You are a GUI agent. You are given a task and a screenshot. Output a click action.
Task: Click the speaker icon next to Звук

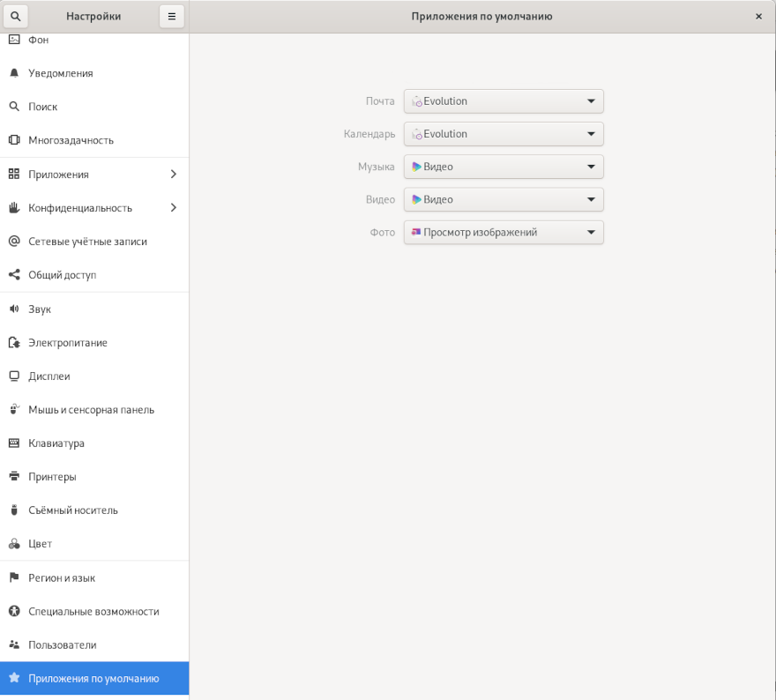(14, 309)
